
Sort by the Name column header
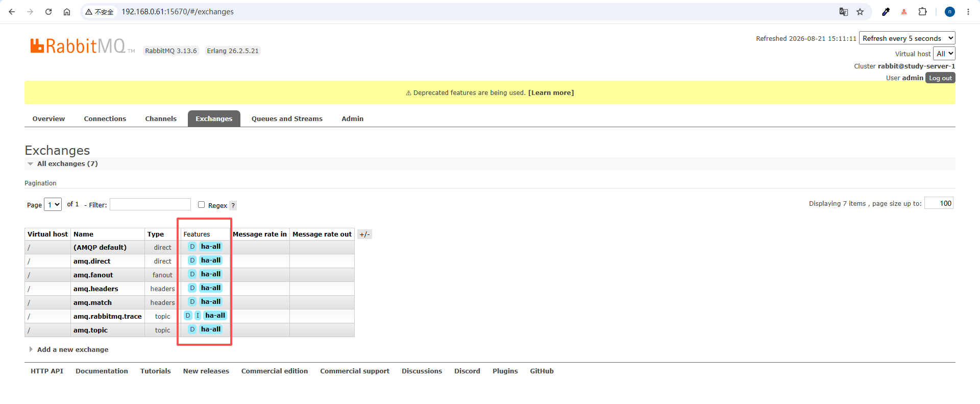[84, 234]
